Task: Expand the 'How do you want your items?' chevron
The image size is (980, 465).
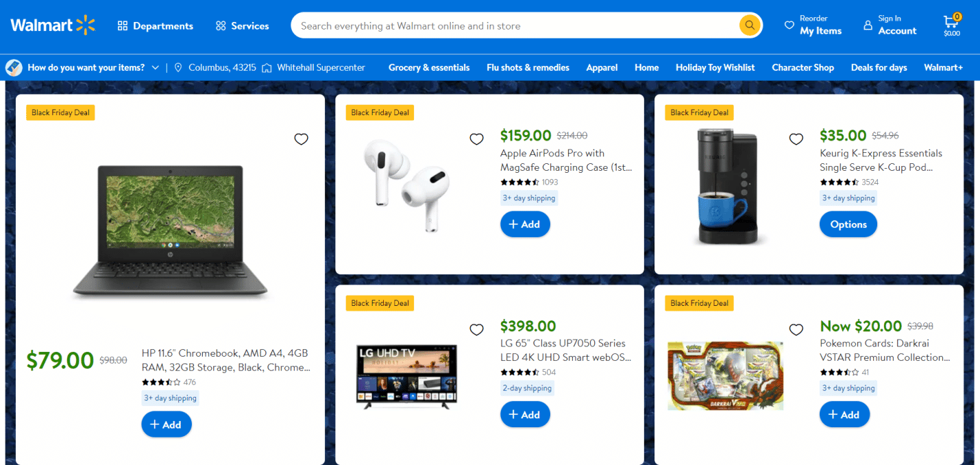Action: [x=156, y=67]
